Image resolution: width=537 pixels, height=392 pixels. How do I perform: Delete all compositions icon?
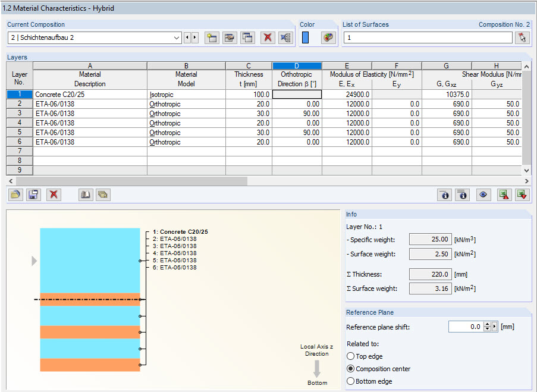(x=285, y=37)
